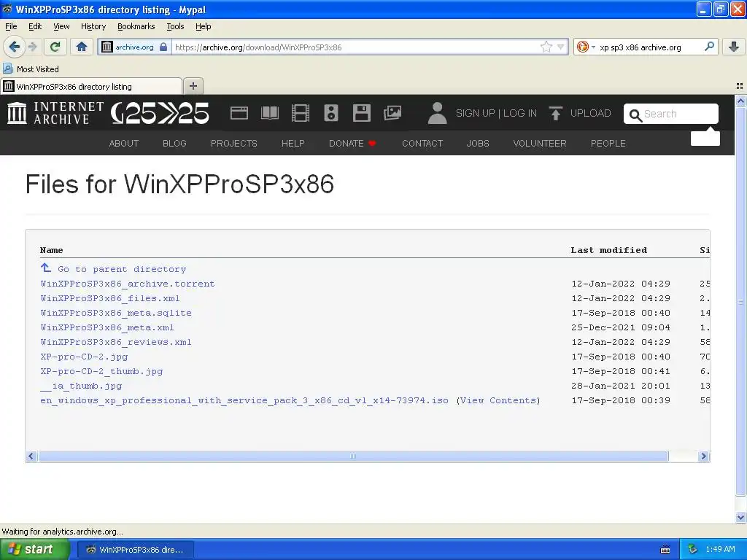This screenshot has width=747, height=560.
Task: Reload the current page
Action: [55, 47]
